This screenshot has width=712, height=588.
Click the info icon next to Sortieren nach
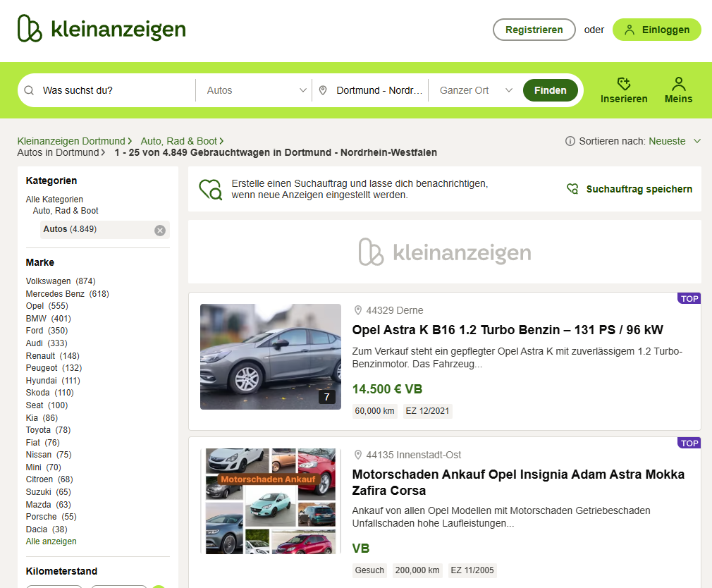570,141
